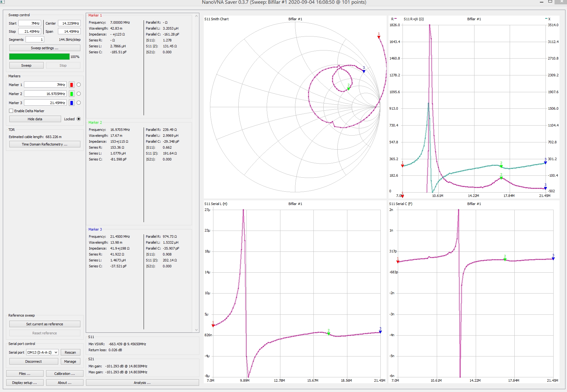Enable the Delta Marker checkbox

click(11, 111)
